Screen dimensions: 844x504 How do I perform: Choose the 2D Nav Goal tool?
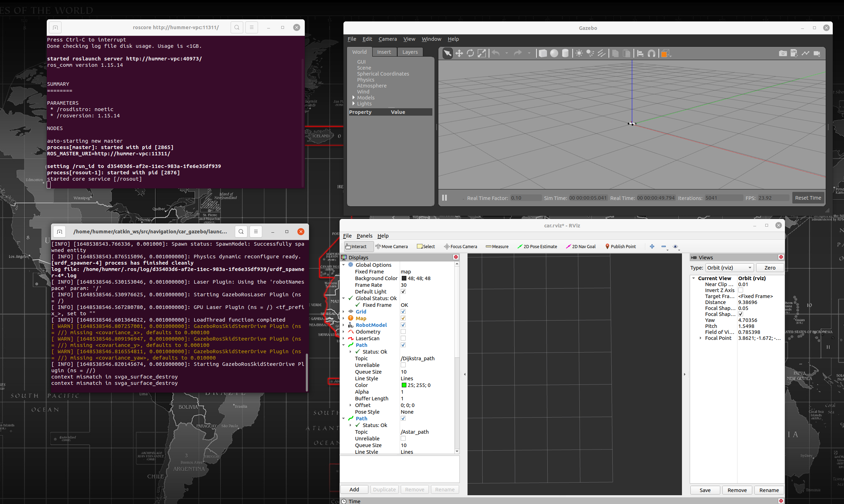pyautogui.click(x=580, y=246)
